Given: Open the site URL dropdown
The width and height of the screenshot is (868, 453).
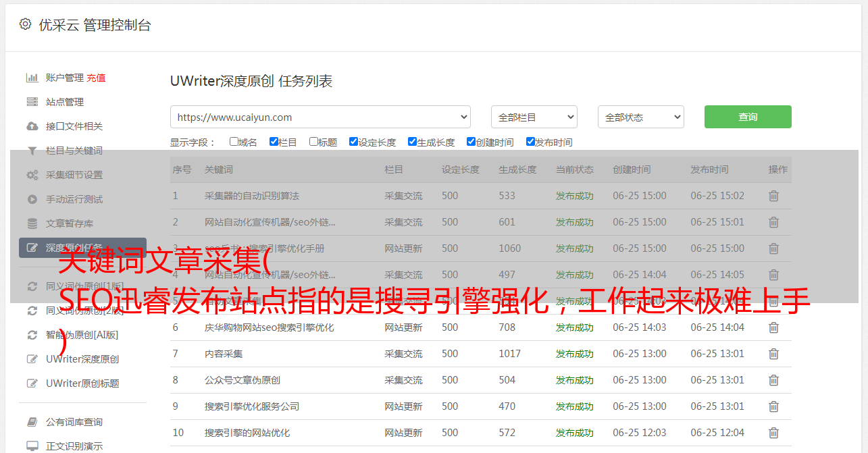Looking at the screenshot, I should pos(320,117).
